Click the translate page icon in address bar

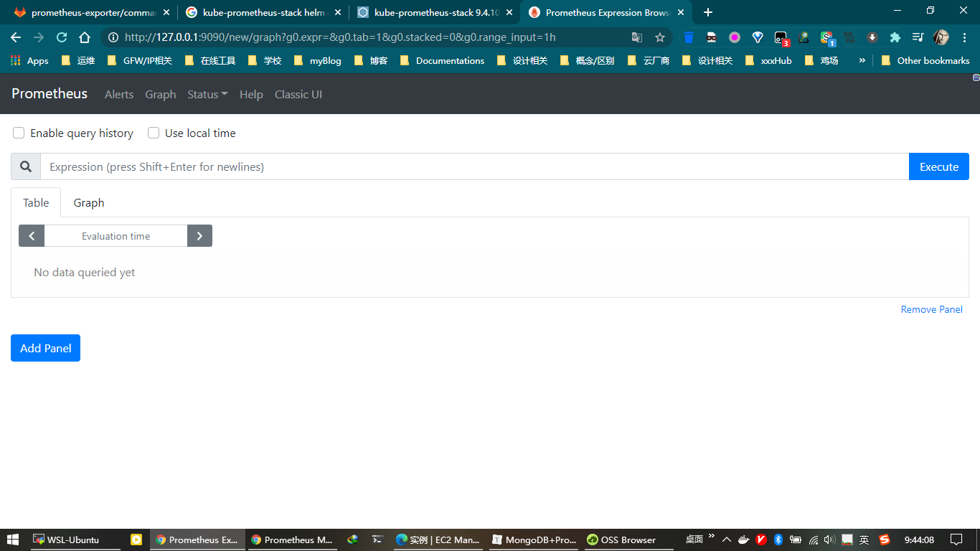(x=637, y=37)
